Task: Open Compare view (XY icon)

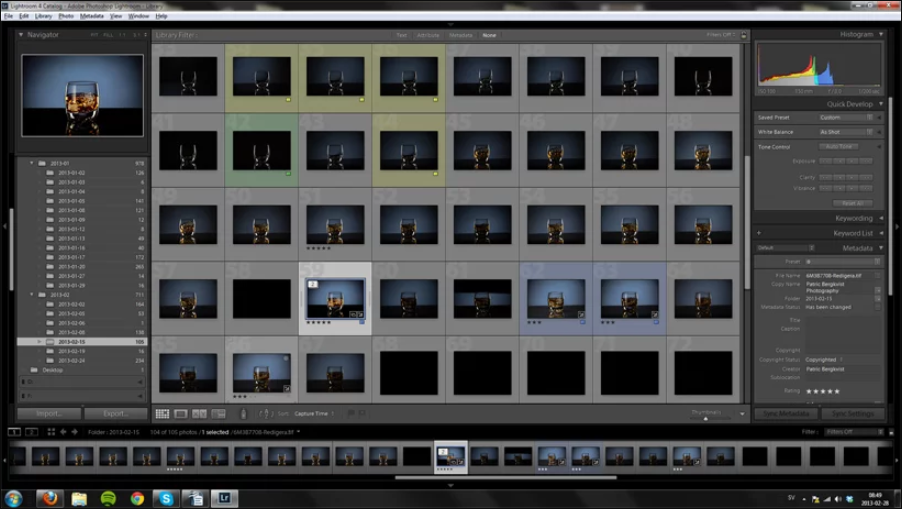Action: click(x=199, y=414)
